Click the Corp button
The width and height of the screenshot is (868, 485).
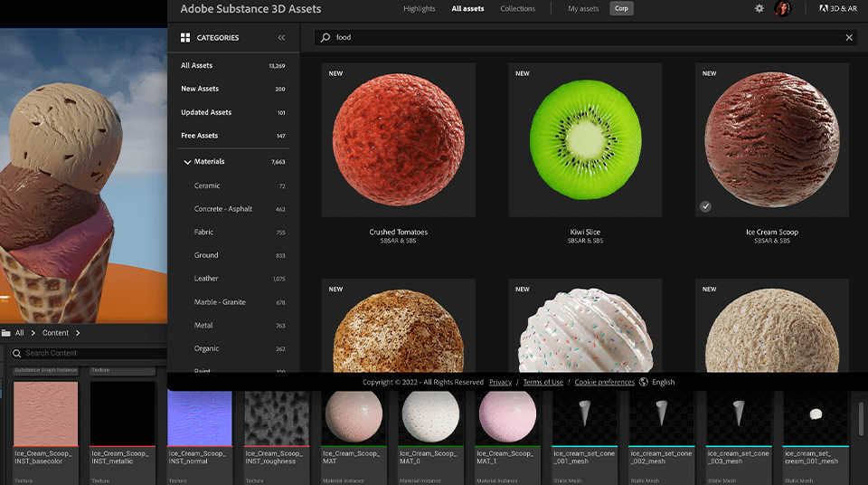[x=622, y=8]
